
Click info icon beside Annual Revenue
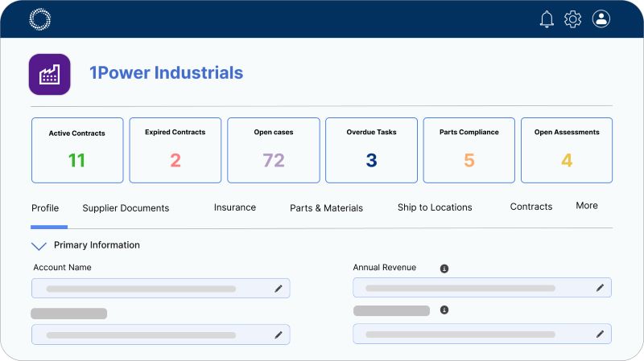click(444, 269)
